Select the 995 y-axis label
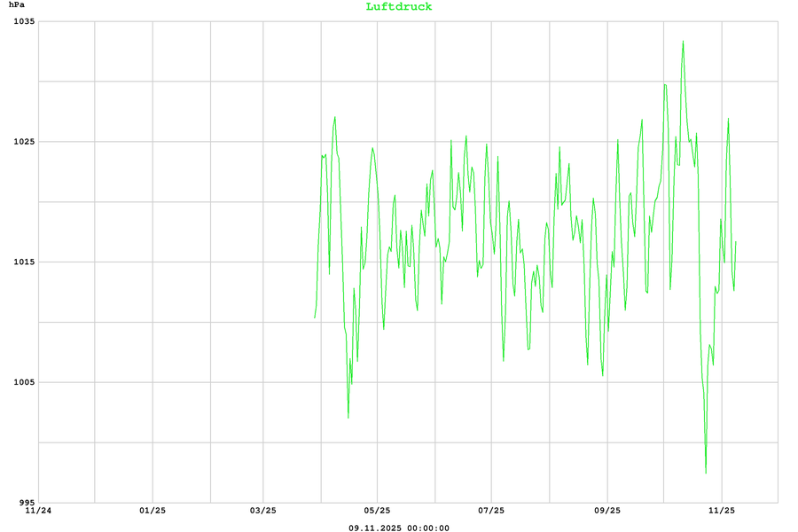This screenshot has width=798, height=532. click(x=25, y=503)
